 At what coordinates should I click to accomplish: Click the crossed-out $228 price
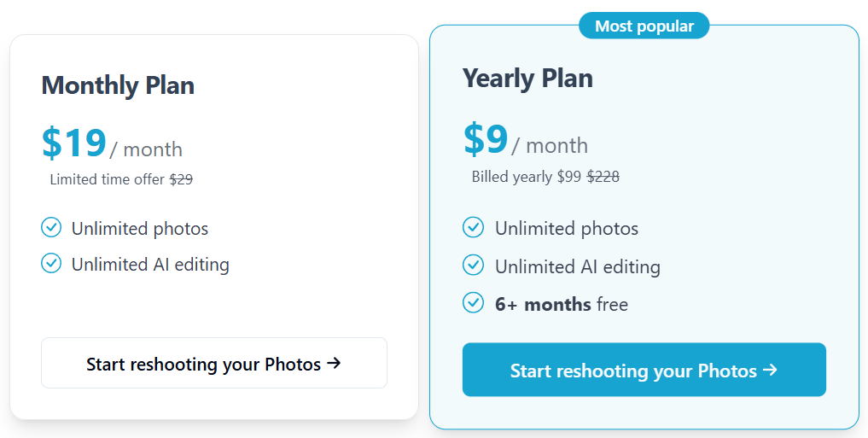tap(603, 177)
